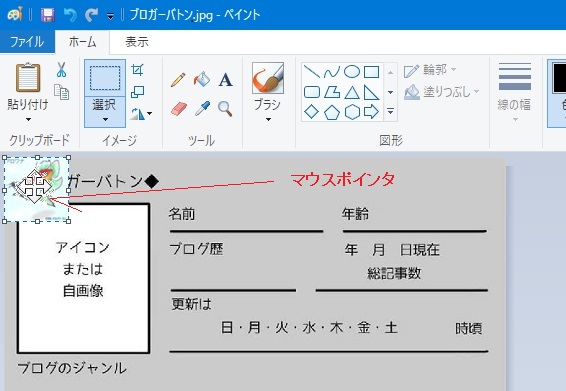The height and width of the screenshot is (391, 566).
Task: Click shapes gallery up arrow
Action: coord(390,73)
